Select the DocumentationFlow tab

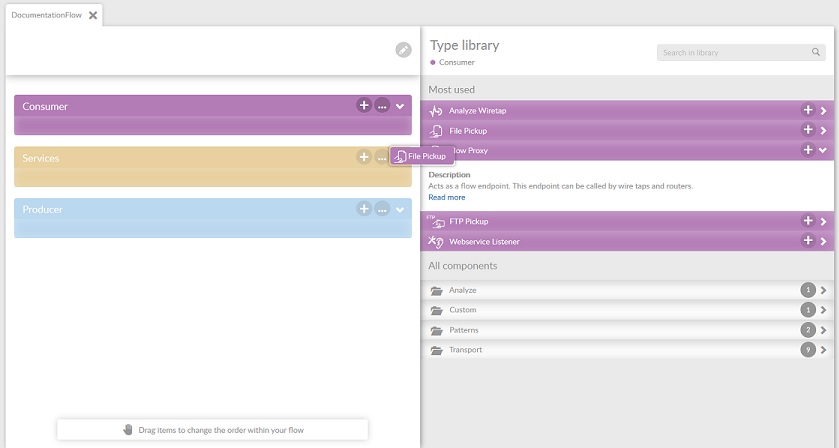click(x=46, y=15)
